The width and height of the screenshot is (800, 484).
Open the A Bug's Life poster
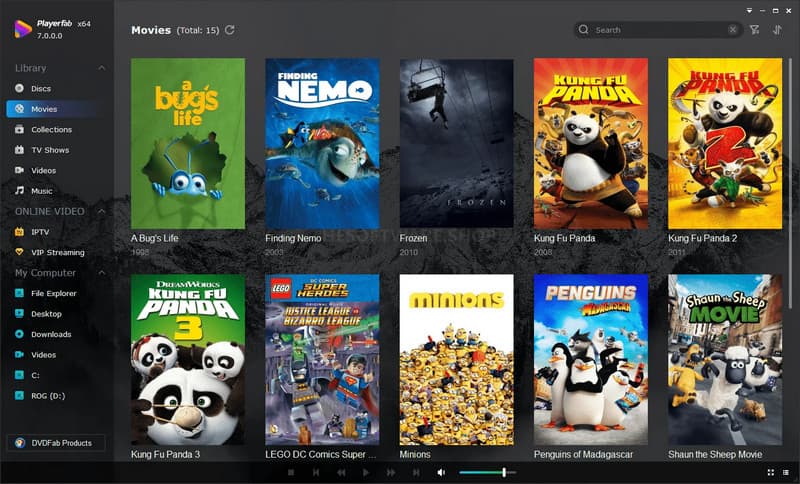[x=188, y=143]
